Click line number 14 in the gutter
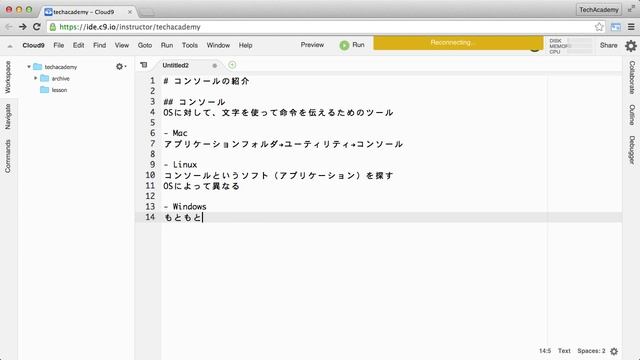Image resolution: width=640 pixels, height=360 pixels. click(x=150, y=217)
